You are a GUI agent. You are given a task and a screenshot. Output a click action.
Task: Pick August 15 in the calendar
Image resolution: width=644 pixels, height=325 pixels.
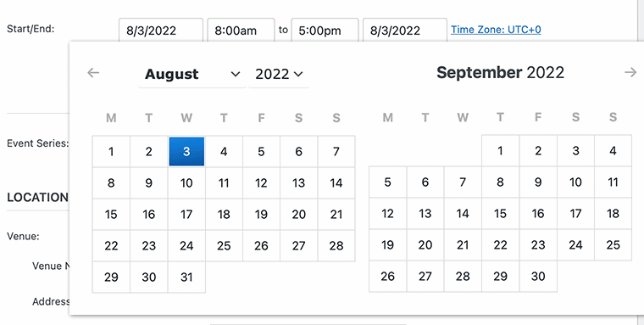111,215
